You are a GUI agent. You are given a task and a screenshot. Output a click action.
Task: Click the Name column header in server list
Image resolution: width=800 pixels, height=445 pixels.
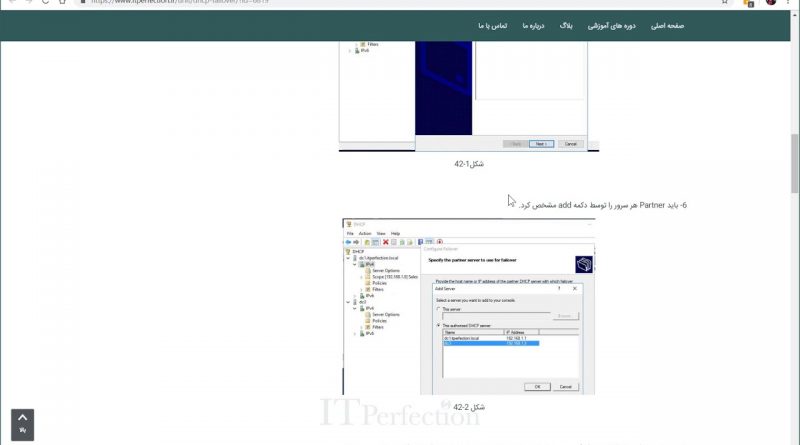(473, 332)
